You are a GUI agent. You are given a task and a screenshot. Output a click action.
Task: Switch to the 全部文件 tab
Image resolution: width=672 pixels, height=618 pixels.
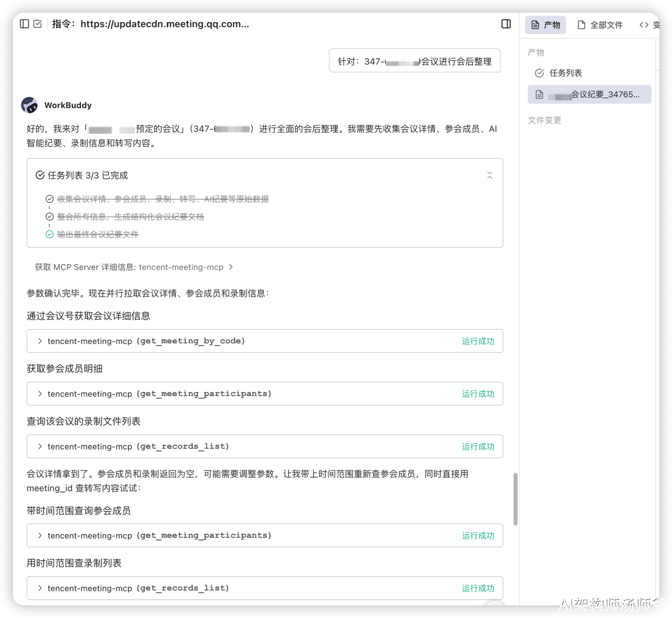pyautogui.click(x=600, y=25)
